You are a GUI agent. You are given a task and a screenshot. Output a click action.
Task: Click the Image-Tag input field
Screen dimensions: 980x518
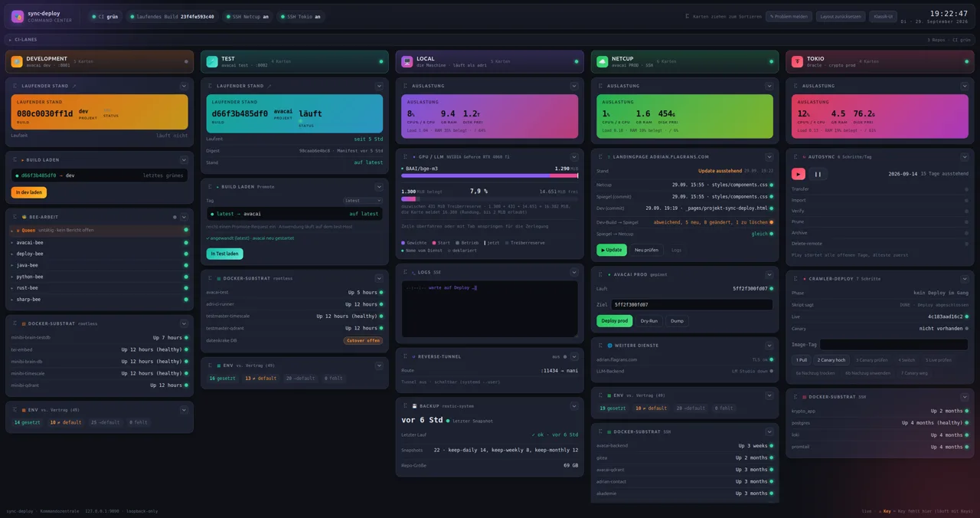(893, 345)
